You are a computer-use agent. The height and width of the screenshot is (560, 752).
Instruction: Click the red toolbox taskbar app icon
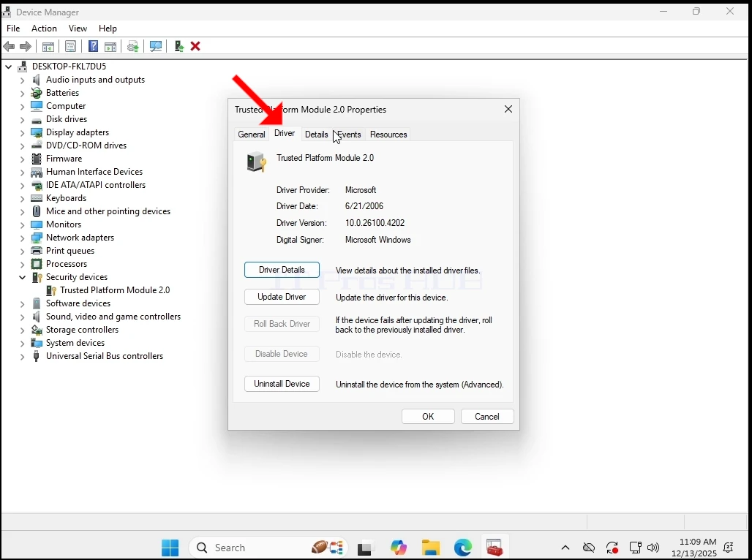(495, 548)
